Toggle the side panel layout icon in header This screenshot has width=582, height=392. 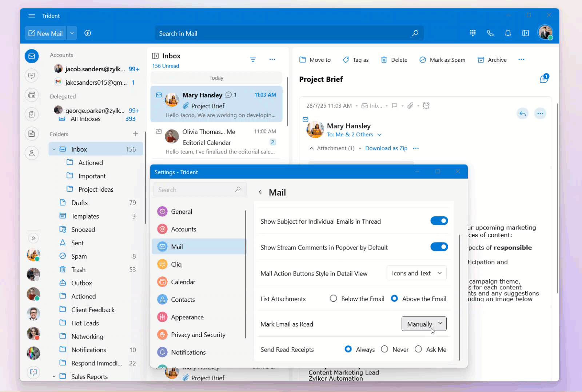click(x=526, y=33)
